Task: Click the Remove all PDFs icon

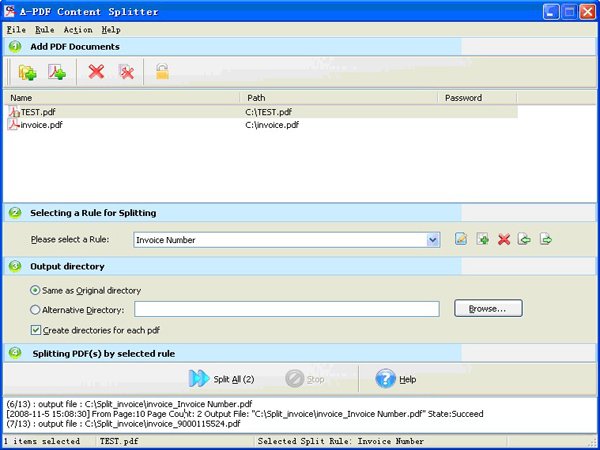Action: tap(126, 72)
